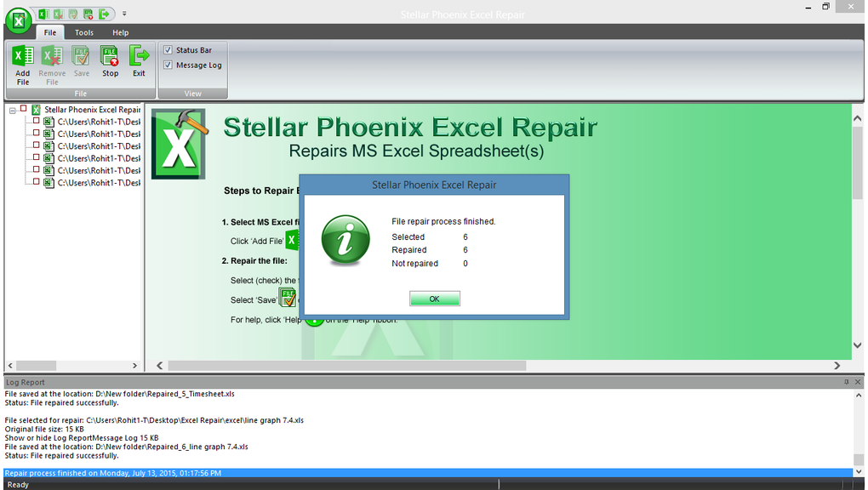Restore down the application window
Screen dimensions: 868x490
coord(825,7)
